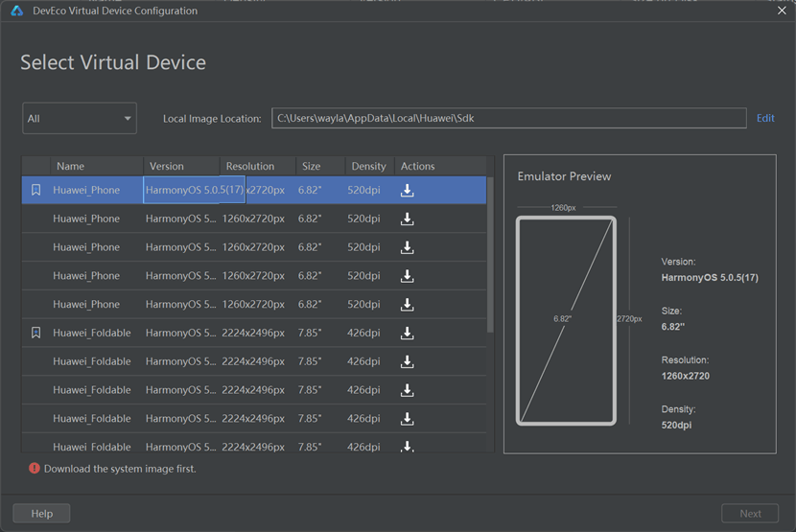Click the preview's HarmonyOS 5.0.5(17) version value
Image resolution: width=796 pixels, height=532 pixels.
point(709,278)
